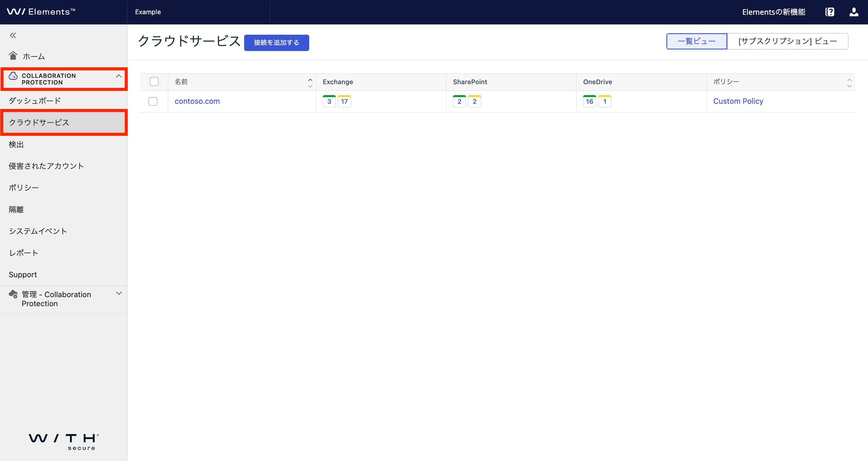Expand the 管理 - Collaboration Protection chevron
Image resolution: width=868 pixels, height=461 pixels.
(x=119, y=293)
